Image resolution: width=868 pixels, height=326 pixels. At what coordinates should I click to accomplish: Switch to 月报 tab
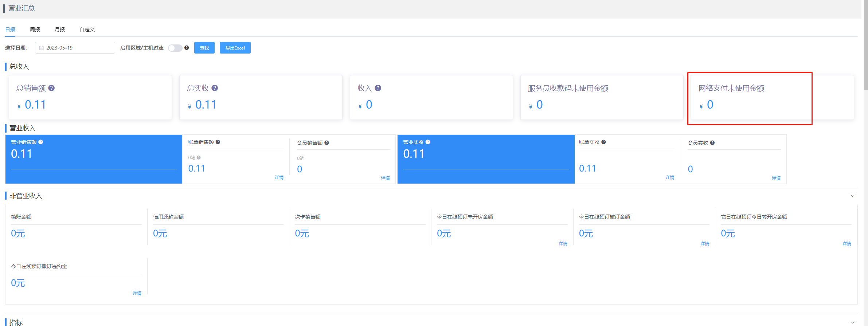[60, 30]
